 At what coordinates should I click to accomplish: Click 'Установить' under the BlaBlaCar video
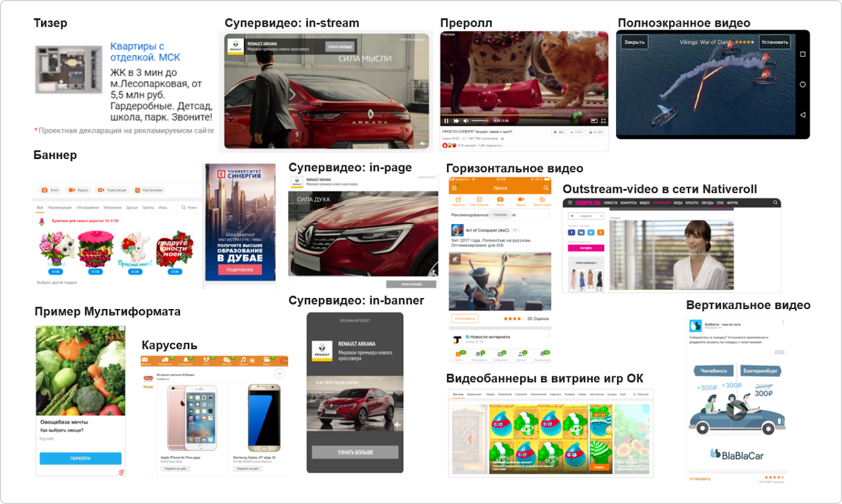click(x=700, y=479)
